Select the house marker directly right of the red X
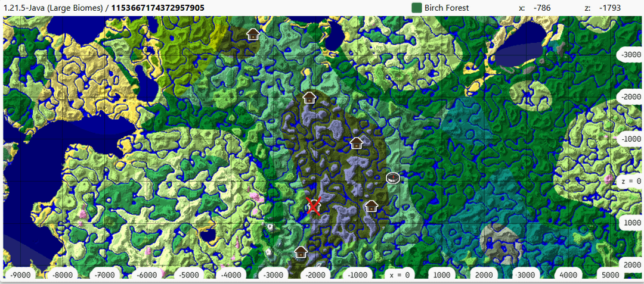The image size is (644, 284). [371, 207]
